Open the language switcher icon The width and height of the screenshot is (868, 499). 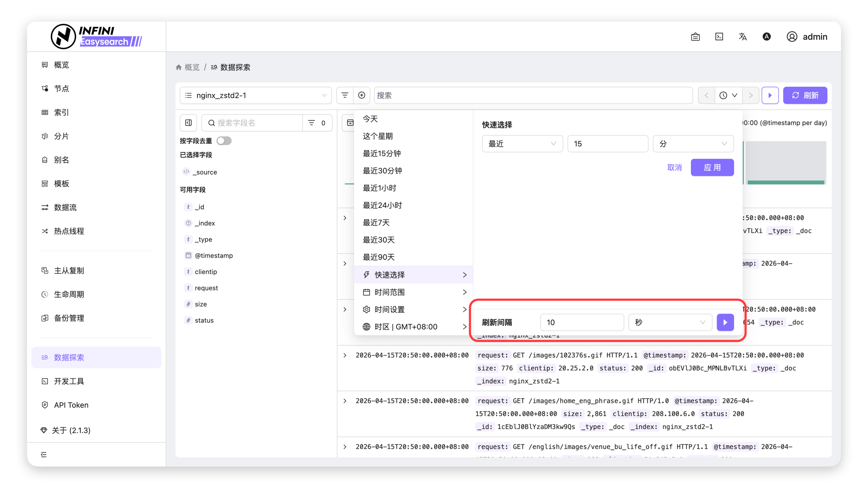[742, 37]
